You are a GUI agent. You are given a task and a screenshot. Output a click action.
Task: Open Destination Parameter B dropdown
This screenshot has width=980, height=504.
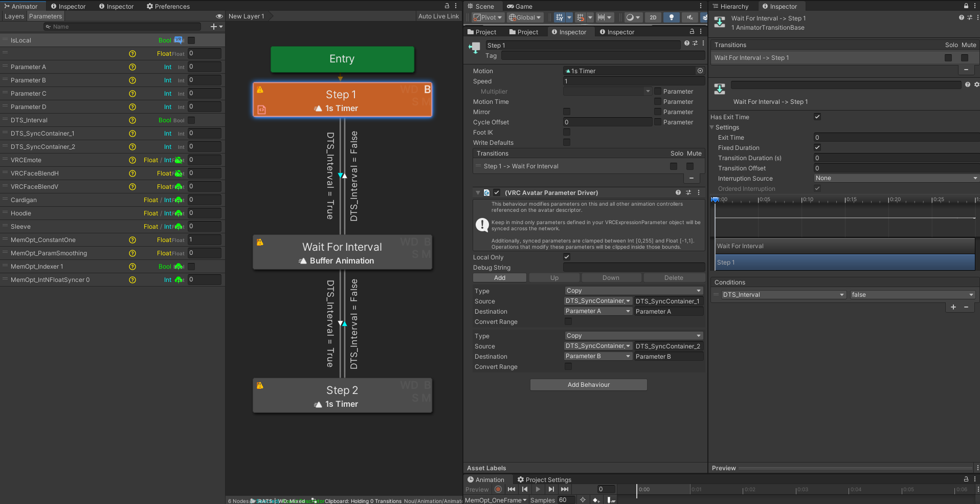point(598,356)
